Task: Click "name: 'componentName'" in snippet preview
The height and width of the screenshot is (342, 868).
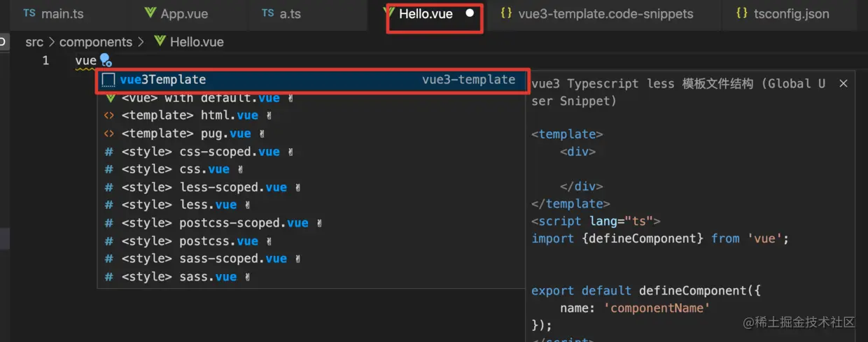Action: click(635, 308)
